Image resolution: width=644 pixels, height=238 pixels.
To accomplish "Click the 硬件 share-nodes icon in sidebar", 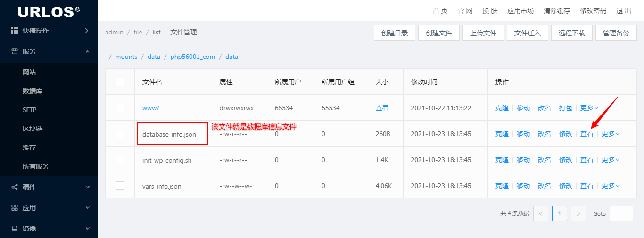I will coord(14,187).
